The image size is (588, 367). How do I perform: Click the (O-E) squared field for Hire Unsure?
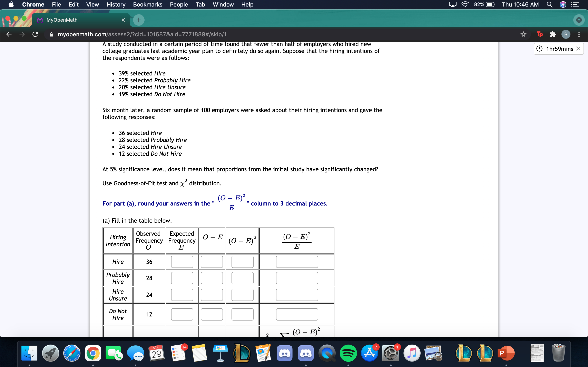[x=243, y=295]
